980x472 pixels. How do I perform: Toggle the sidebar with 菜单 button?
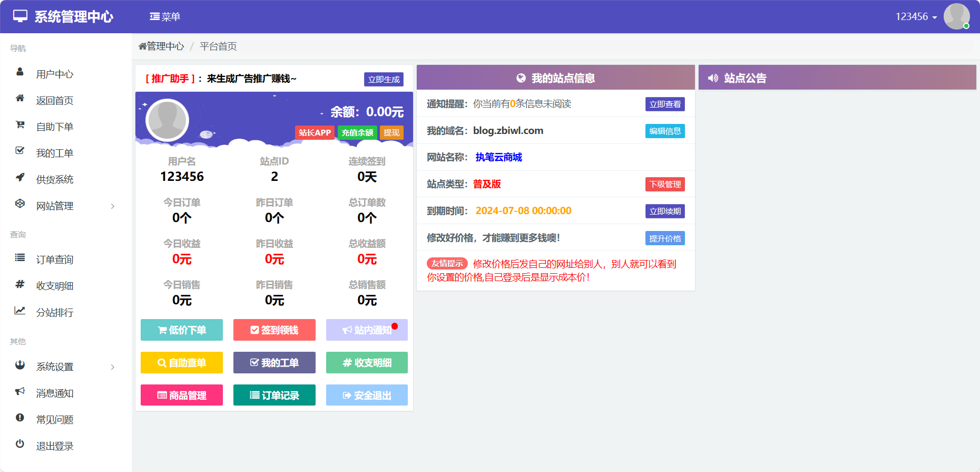click(x=165, y=17)
